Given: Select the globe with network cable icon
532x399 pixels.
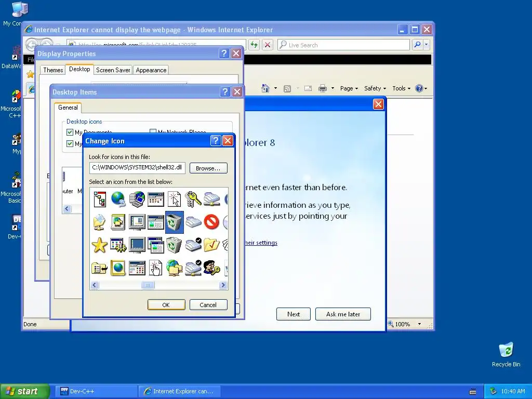Looking at the screenshot, I should pyautogui.click(x=118, y=199).
